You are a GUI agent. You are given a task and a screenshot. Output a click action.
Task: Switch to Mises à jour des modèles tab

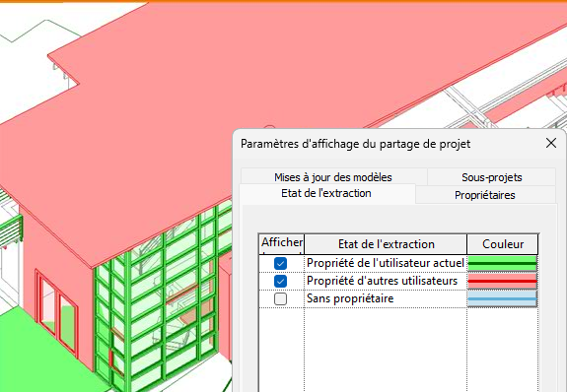click(333, 177)
